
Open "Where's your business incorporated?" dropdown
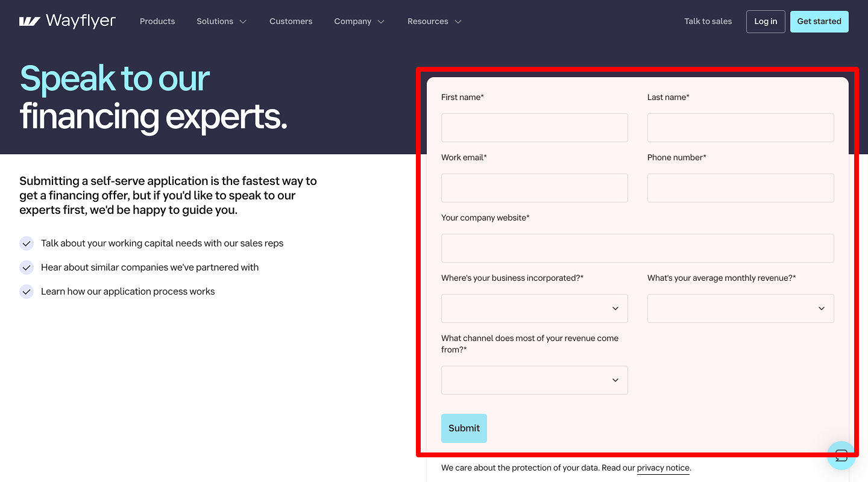[534, 308]
